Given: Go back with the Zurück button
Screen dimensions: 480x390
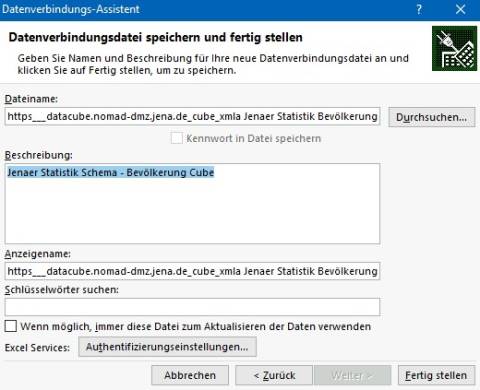Looking at the screenshot, I should (274, 375).
